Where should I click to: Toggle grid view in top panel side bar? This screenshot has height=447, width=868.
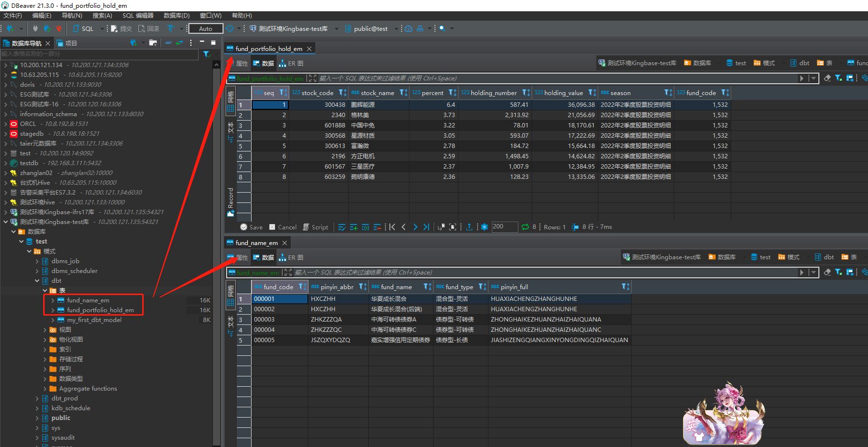click(x=230, y=102)
